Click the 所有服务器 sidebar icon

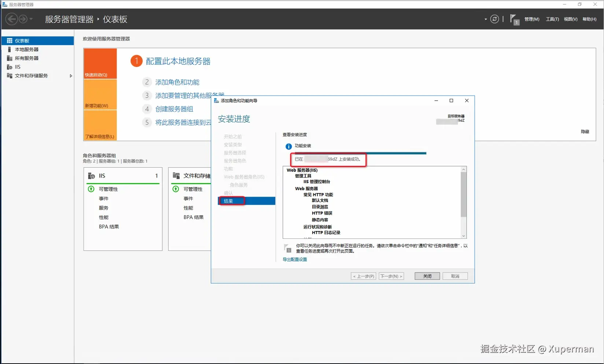10,58
